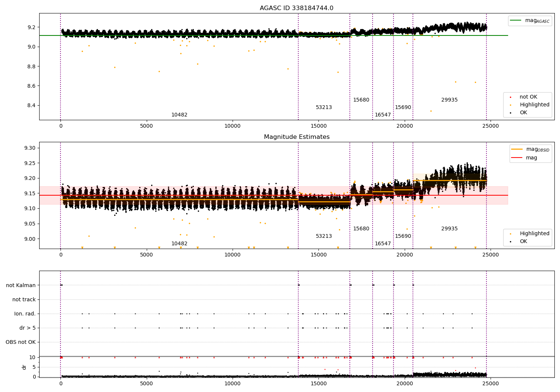This screenshot has width=560, height=392.
Task: Click the title 'AGASC ID 338184744.0'
Action: [296, 8]
